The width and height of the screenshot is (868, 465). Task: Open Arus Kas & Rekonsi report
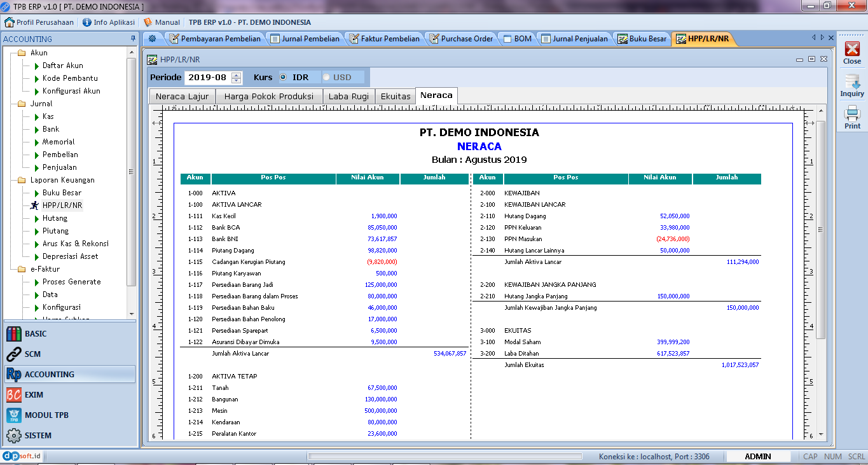(75, 244)
